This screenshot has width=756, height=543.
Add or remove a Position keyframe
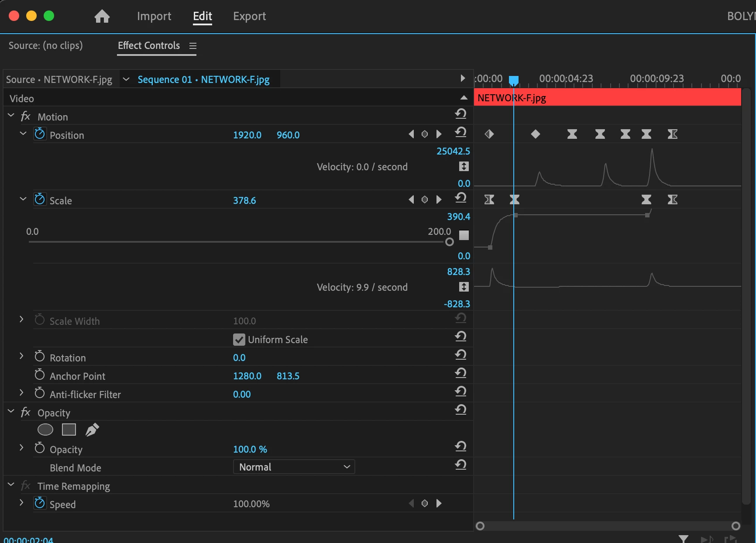pyautogui.click(x=425, y=134)
